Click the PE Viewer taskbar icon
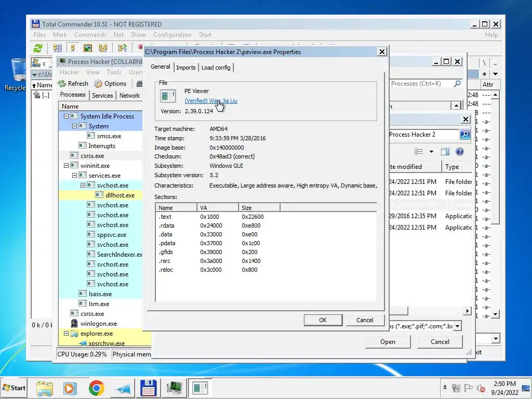Screen dimensions: 532x399 click(200, 388)
